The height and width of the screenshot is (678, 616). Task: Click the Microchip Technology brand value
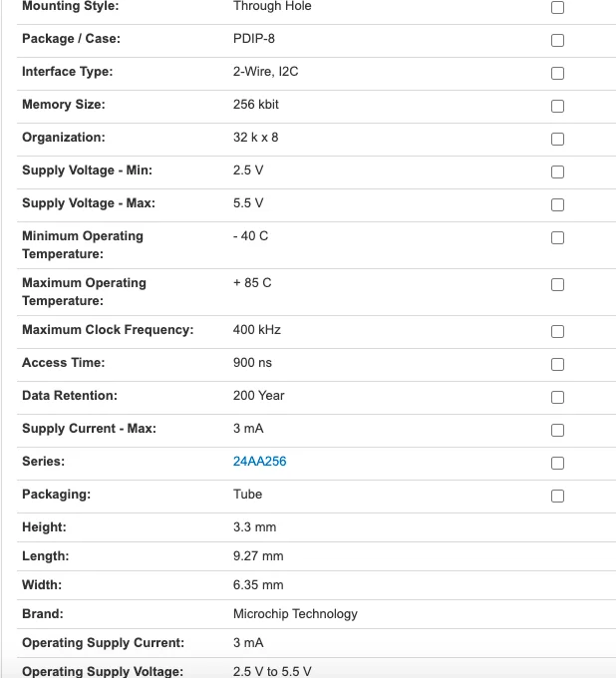[x=295, y=614]
